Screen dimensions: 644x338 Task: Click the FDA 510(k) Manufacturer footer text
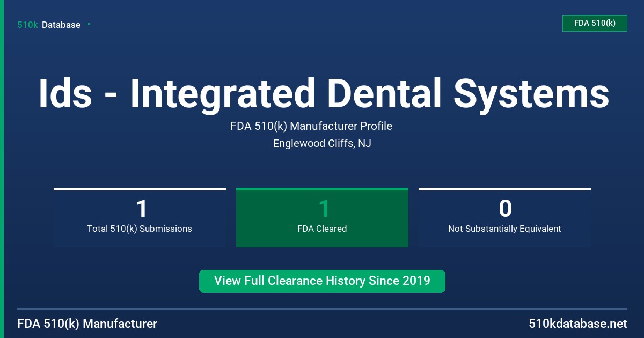click(x=87, y=324)
